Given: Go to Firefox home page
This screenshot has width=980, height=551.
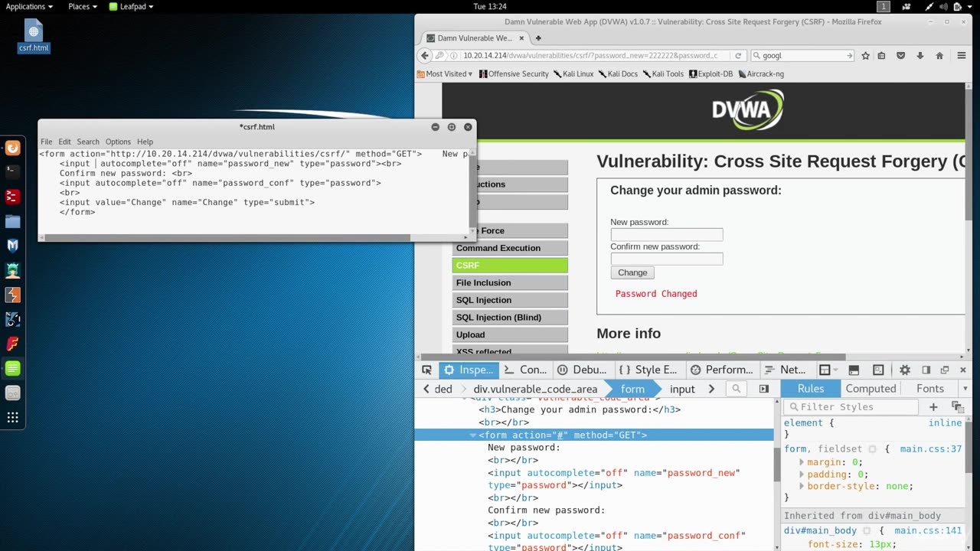Looking at the screenshot, I should 939,56.
